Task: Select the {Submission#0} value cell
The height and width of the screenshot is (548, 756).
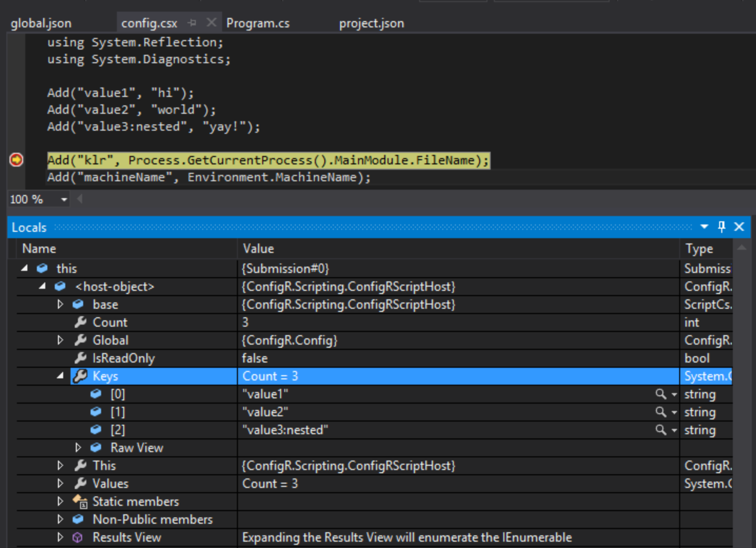Action: 459,268
